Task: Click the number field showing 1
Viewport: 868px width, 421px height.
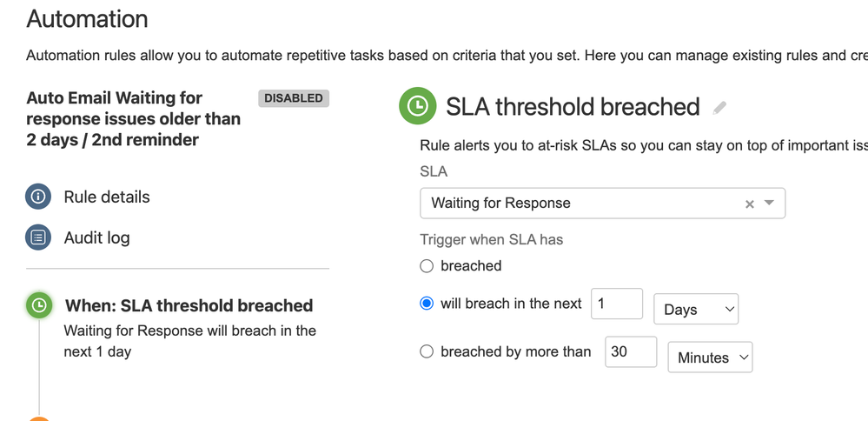Action: (x=617, y=304)
